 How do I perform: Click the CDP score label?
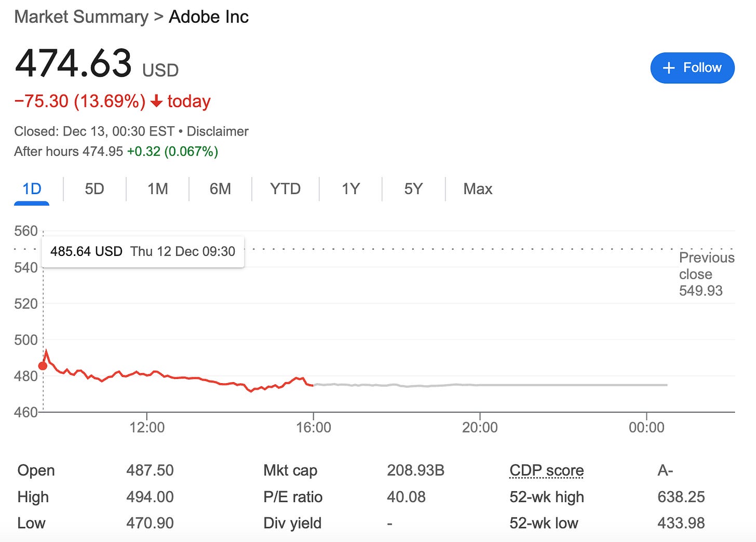pyautogui.click(x=546, y=470)
